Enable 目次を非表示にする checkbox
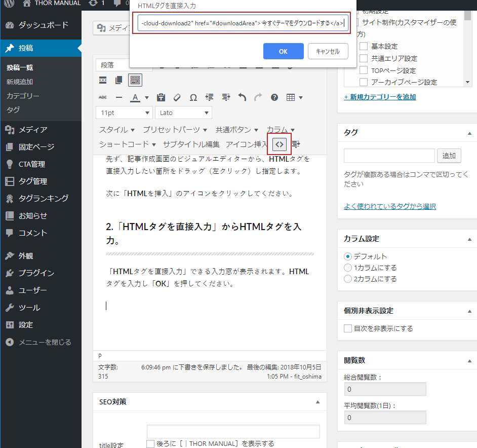This screenshot has height=448, width=477. tap(348, 328)
